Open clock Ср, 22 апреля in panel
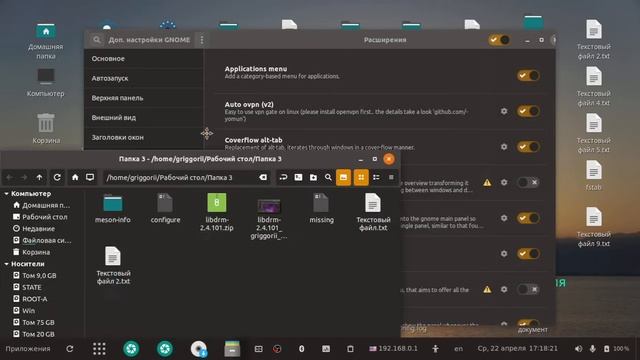Screen dimensions: 640x360 (x=517, y=349)
